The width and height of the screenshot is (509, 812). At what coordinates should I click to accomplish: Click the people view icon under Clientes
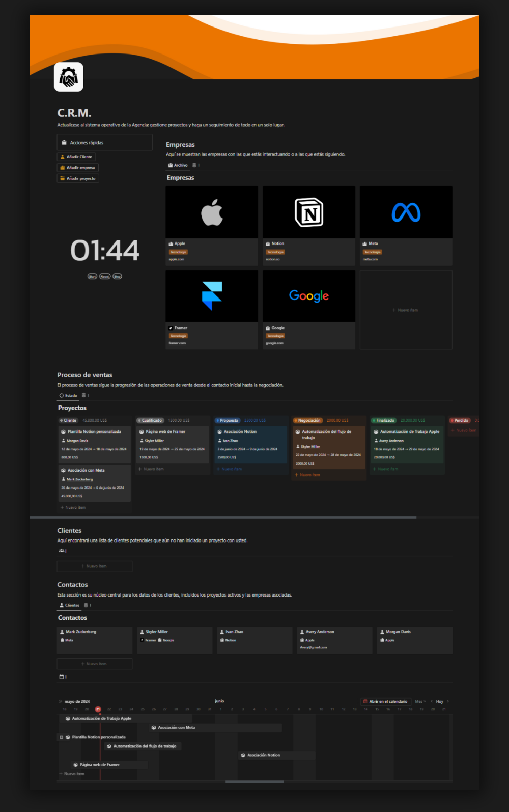pyautogui.click(x=62, y=551)
